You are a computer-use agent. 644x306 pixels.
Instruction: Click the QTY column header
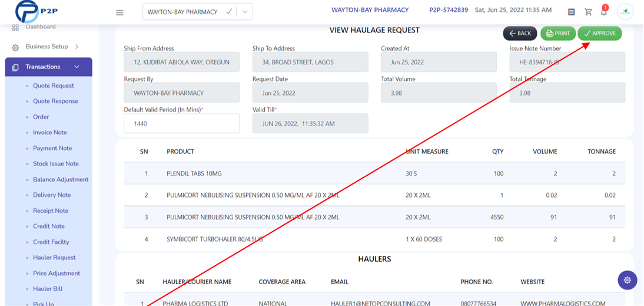[498, 152]
